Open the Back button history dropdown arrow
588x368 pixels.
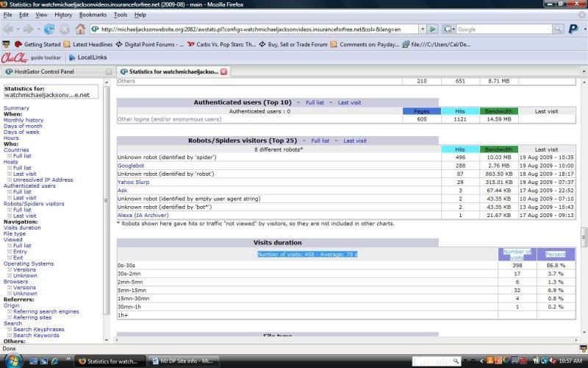tap(18, 29)
